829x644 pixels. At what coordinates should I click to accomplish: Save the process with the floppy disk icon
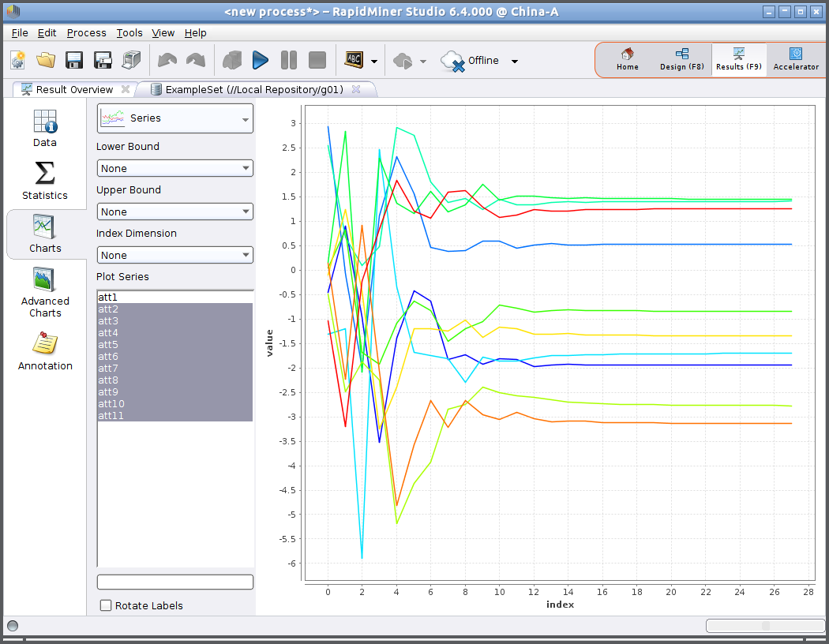(74, 60)
